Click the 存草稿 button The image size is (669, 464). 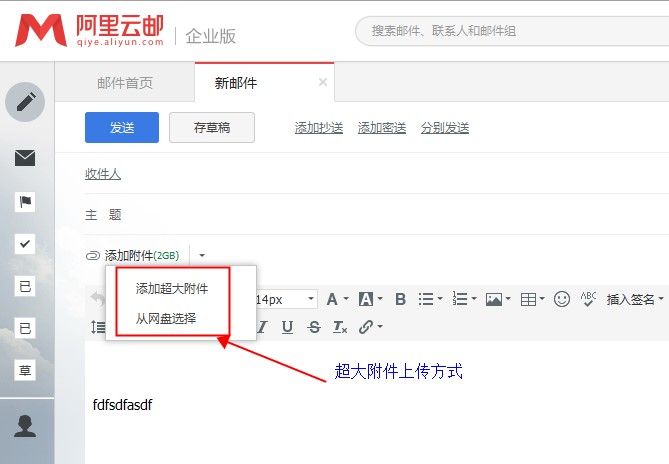(211, 127)
